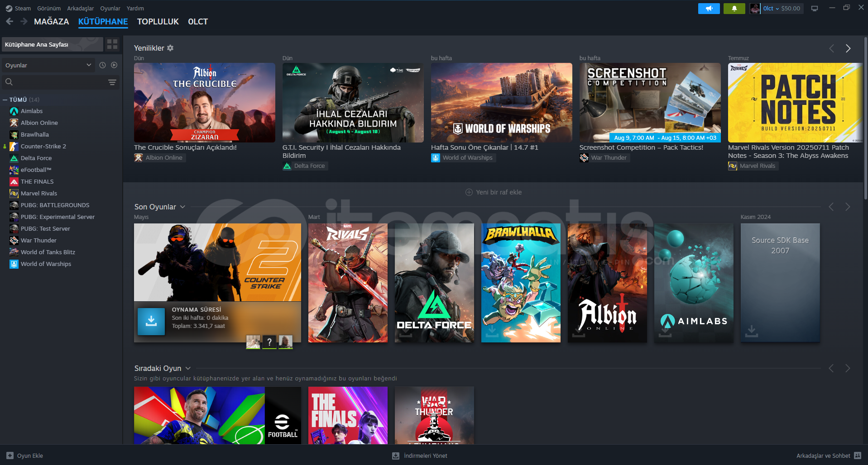The image size is (868, 465).
Task: Click the Aimlabs icon in game list
Action: (14, 111)
